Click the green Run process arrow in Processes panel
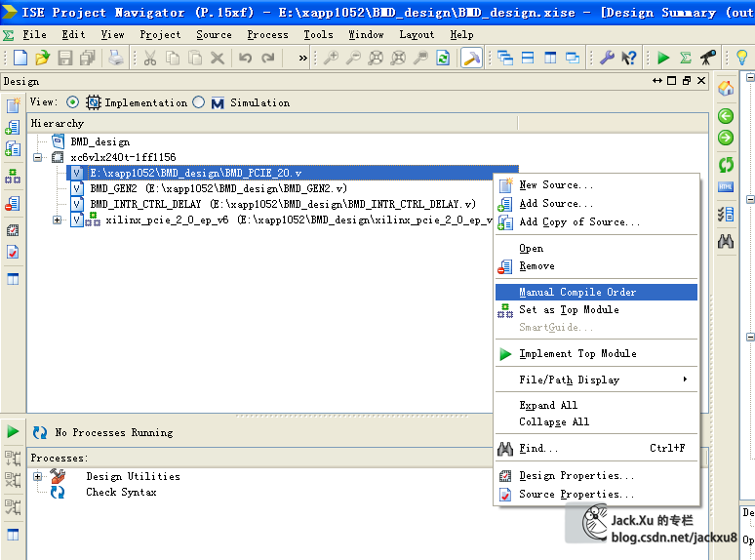Screen dimensions: 755x560 13,431
